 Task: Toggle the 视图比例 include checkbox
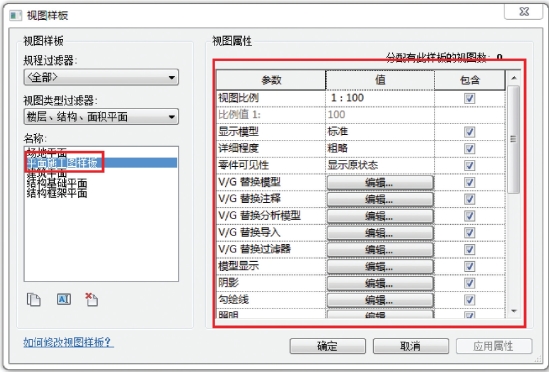469,98
